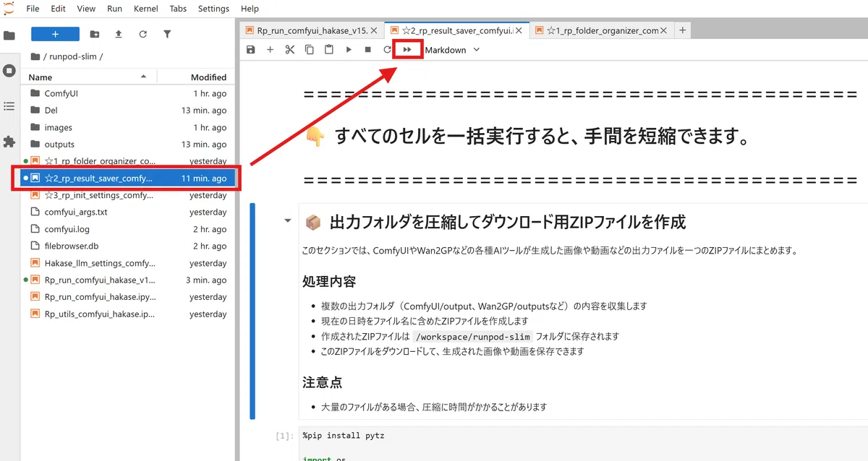Image resolution: width=868 pixels, height=461 pixels.
Task: Open the Help menu
Action: pyautogui.click(x=250, y=9)
